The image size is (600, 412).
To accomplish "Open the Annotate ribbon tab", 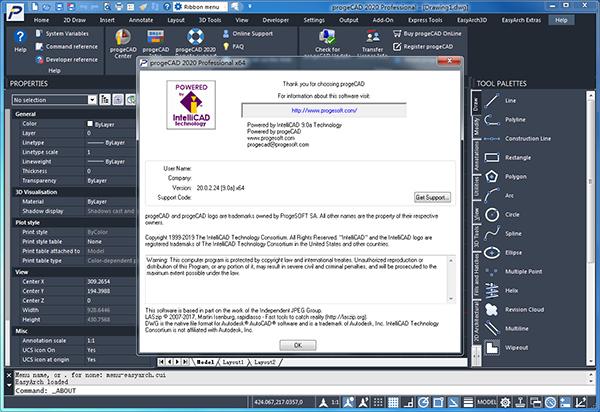I will (141, 20).
